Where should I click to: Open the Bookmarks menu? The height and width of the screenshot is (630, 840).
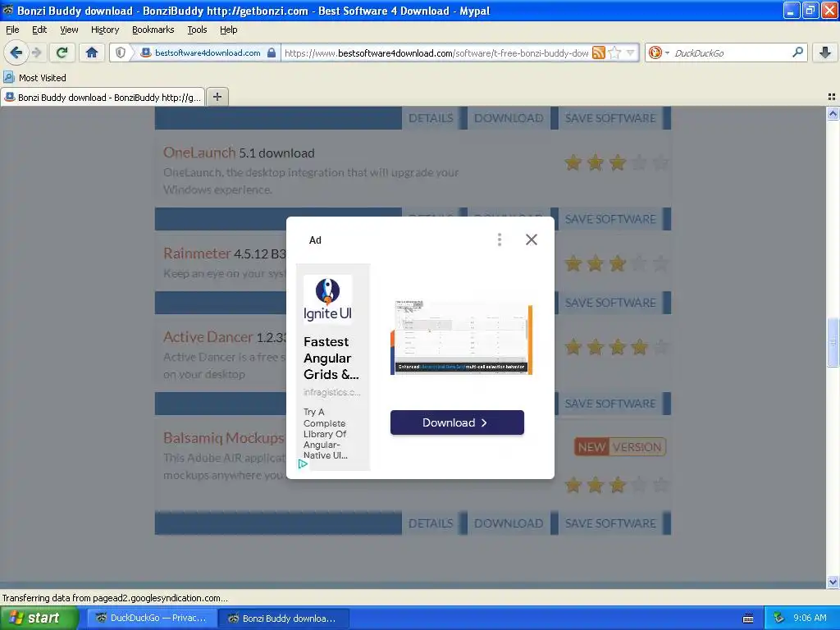click(x=153, y=30)
